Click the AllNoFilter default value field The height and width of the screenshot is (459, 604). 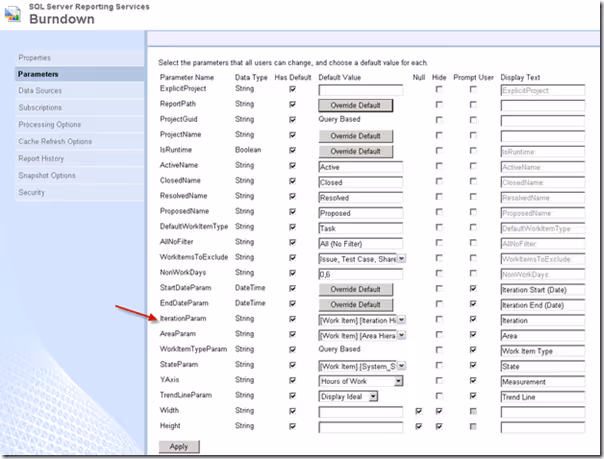click(x=361, y=244)
